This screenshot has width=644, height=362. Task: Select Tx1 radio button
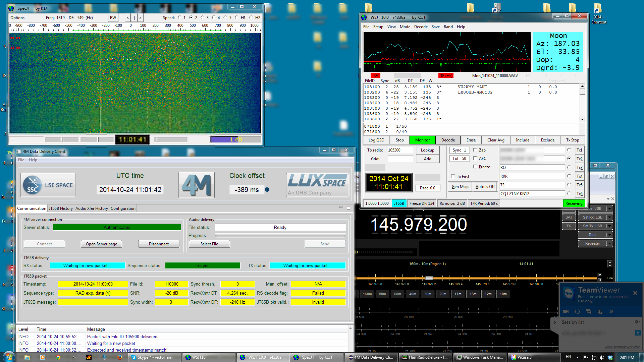pos(569,150)
